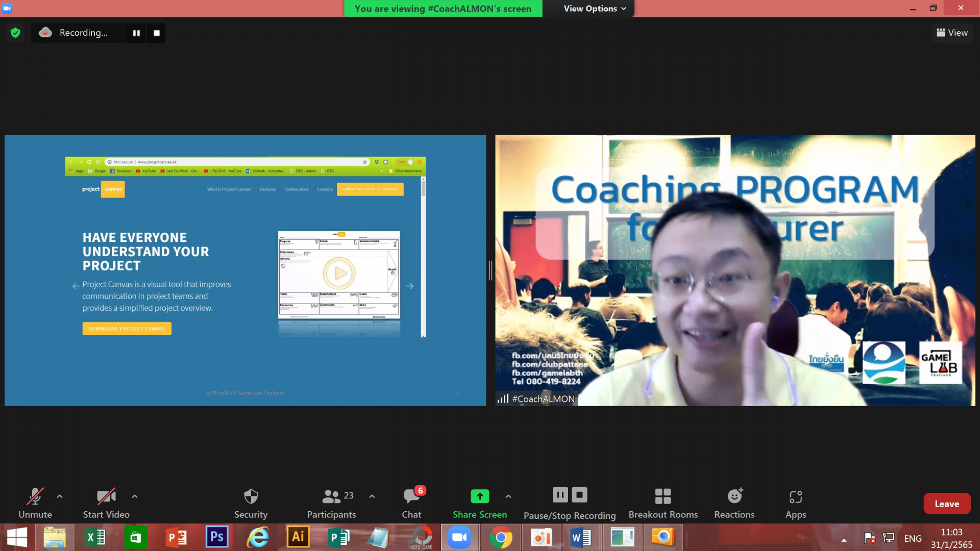Leave the meeting

[947, 504]
